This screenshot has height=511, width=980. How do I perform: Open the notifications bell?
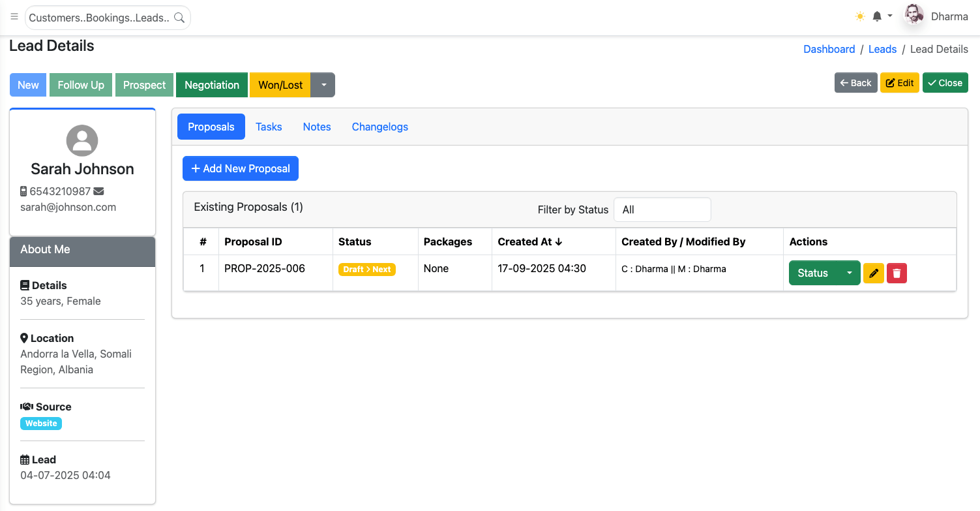(878, 16)
